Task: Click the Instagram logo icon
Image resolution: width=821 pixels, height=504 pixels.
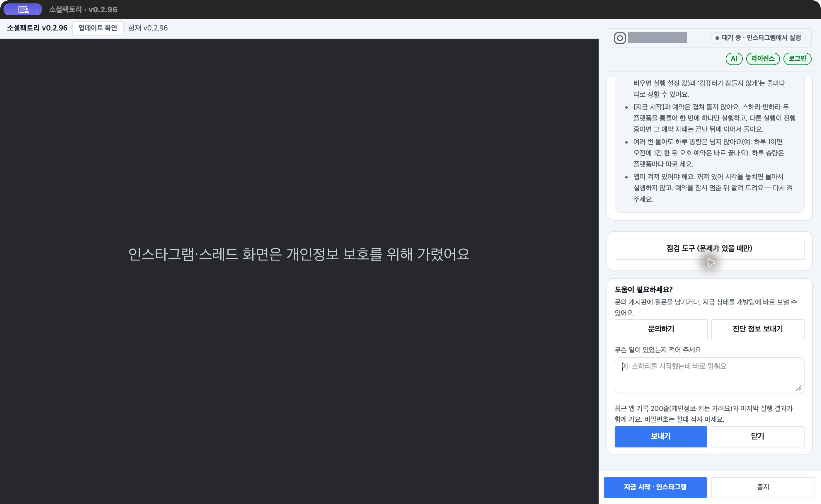Action: pyautogui.click(x=620, y=38)
